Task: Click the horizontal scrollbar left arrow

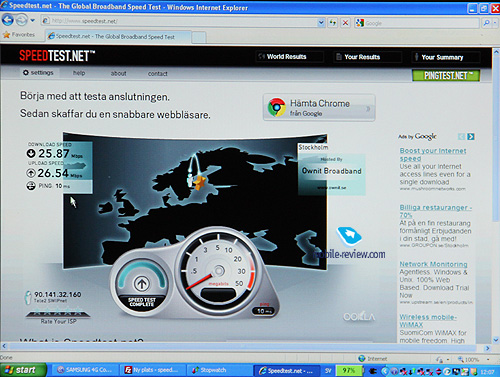Action: coord(4,346)
